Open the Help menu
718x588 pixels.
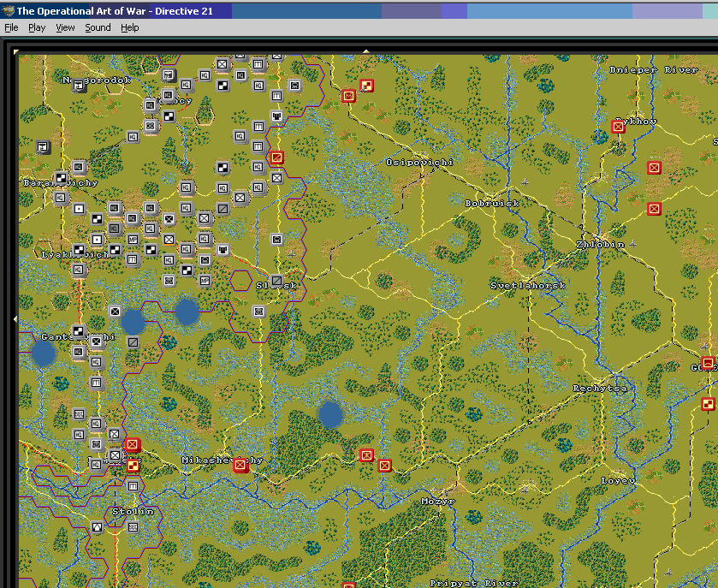coord(129,27)
